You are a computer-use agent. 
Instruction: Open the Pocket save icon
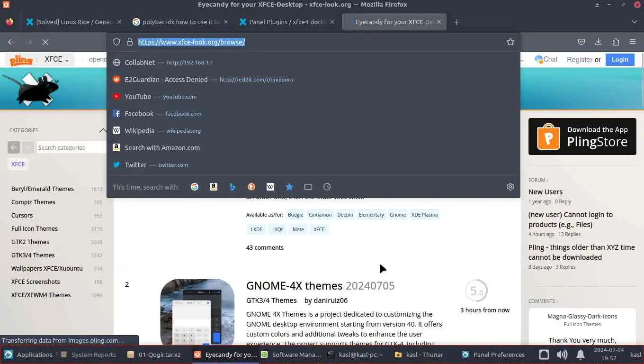581,42
